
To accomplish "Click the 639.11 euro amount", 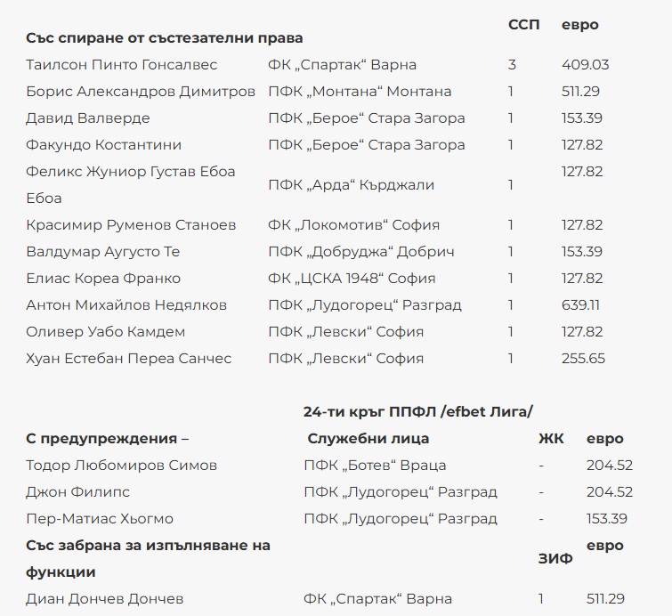I will [580, 305].
